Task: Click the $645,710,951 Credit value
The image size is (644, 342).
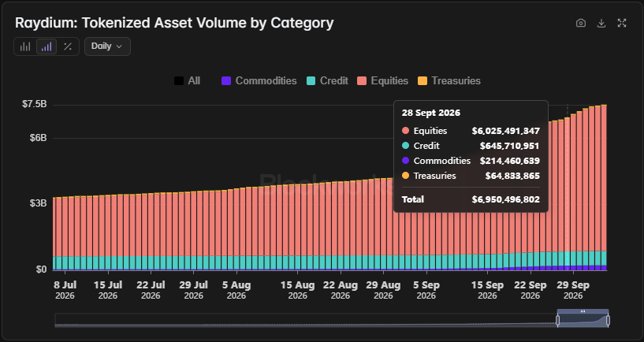Action: click(509, 146)
